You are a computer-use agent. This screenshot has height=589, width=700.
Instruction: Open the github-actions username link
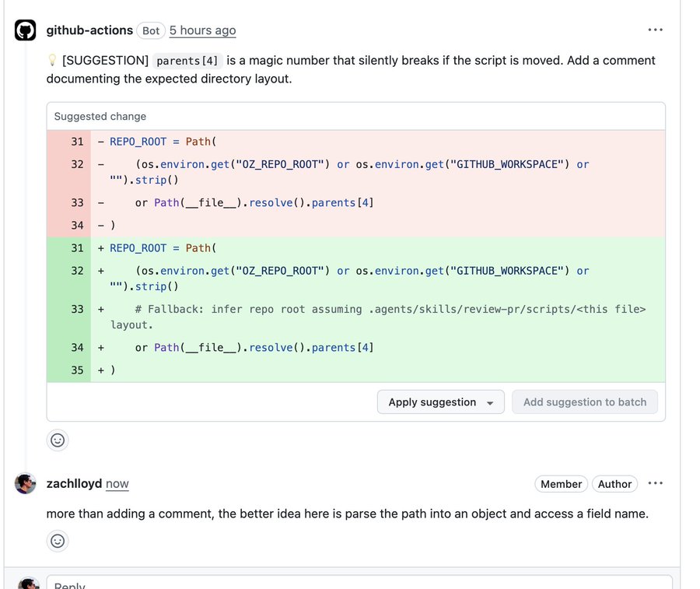(89, 30)
